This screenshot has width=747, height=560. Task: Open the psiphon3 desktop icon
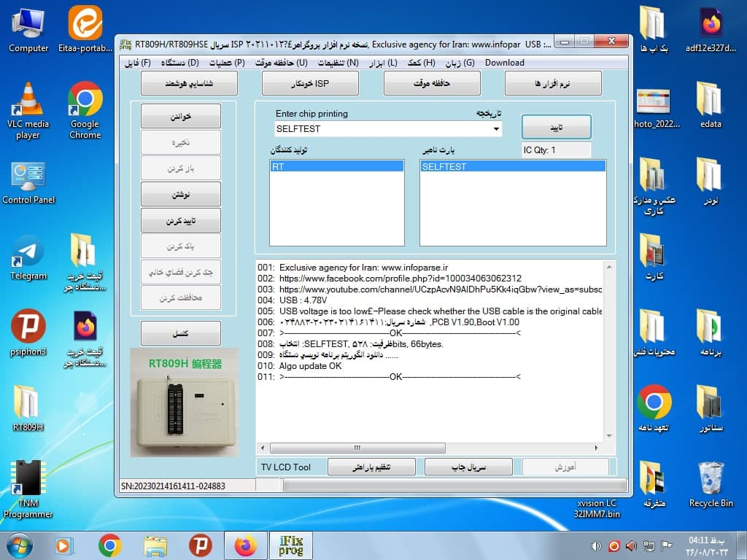[28, 332]
